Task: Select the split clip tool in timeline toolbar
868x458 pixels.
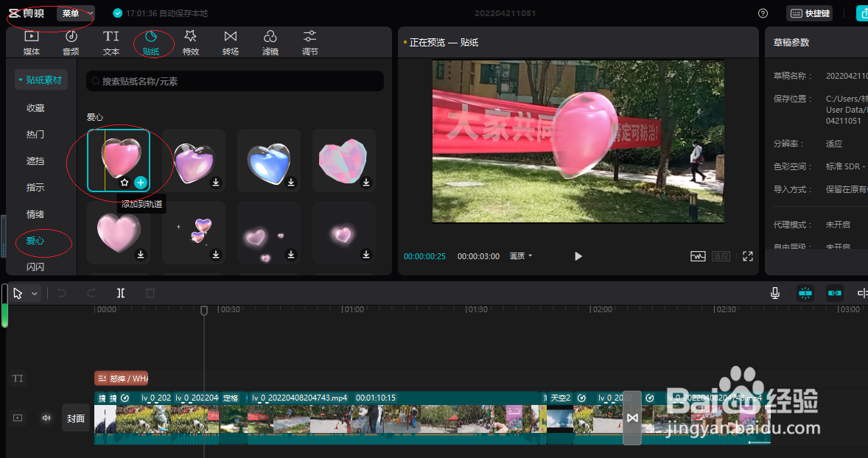Action: coord(121,293)
